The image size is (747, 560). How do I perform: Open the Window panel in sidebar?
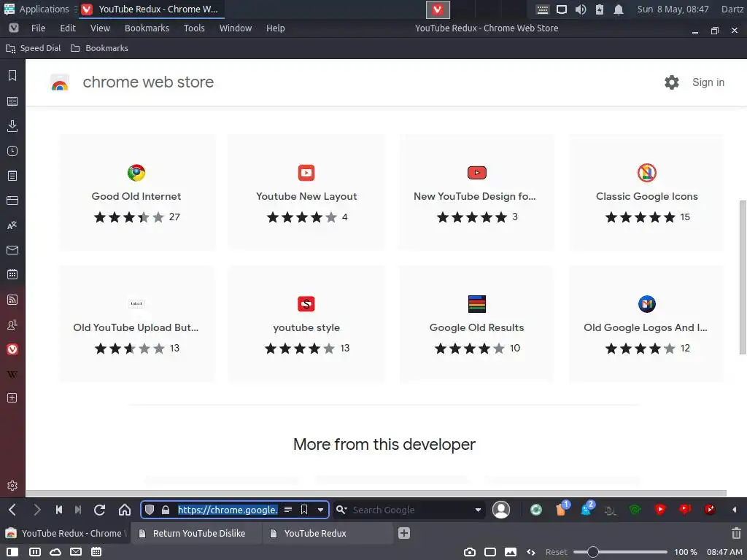tap(12, 201)
